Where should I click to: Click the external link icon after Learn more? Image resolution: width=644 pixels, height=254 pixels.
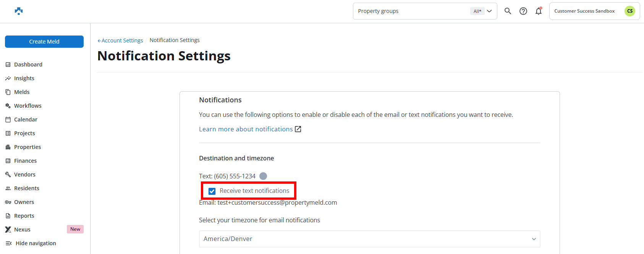[298, 129]
